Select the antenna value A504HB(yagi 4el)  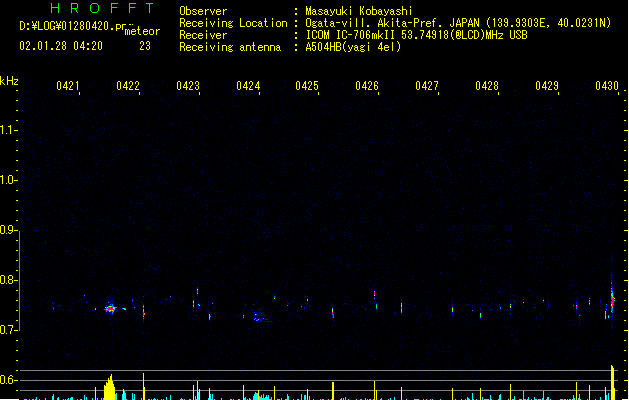[x=353, y=47]
